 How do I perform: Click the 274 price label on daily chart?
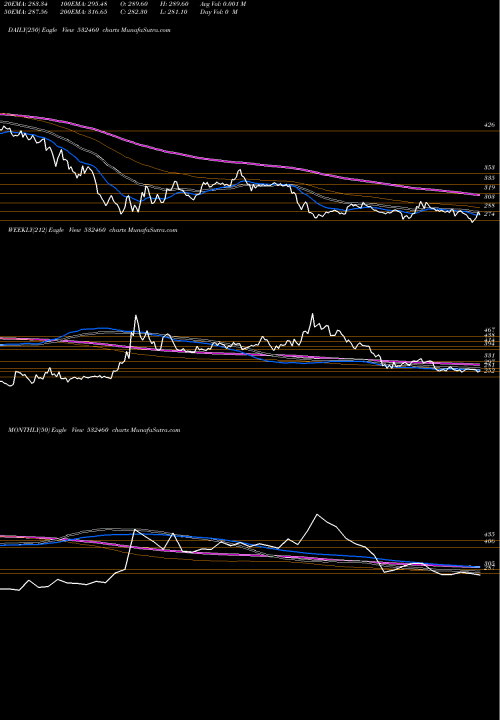pos(489,214)
